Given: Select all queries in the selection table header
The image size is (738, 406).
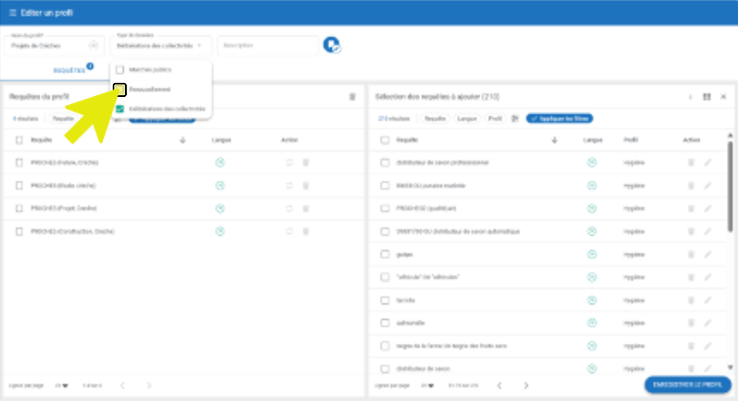Looking at the screenshot, I should click(x=385, y=140).
